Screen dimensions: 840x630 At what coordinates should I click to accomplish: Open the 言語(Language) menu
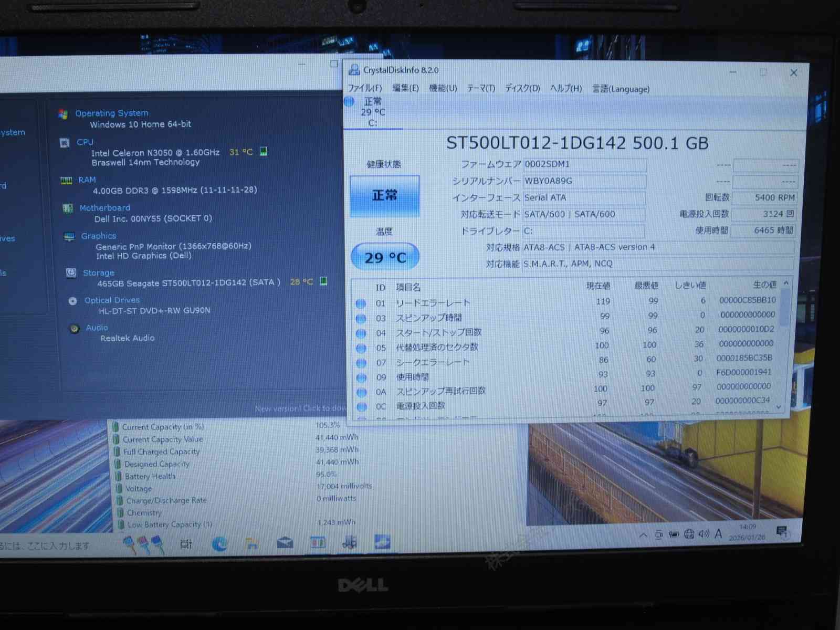pos(621,89)
